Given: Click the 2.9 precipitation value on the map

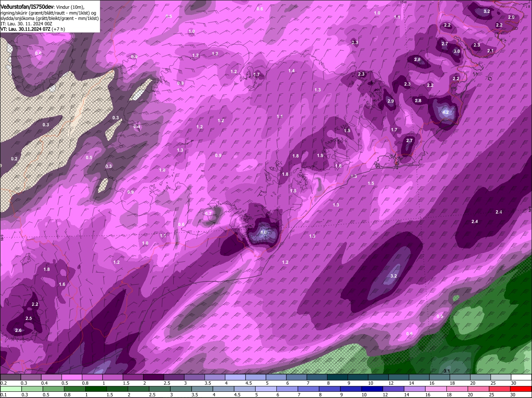Looking at the screenshot, I should [390, 101].
